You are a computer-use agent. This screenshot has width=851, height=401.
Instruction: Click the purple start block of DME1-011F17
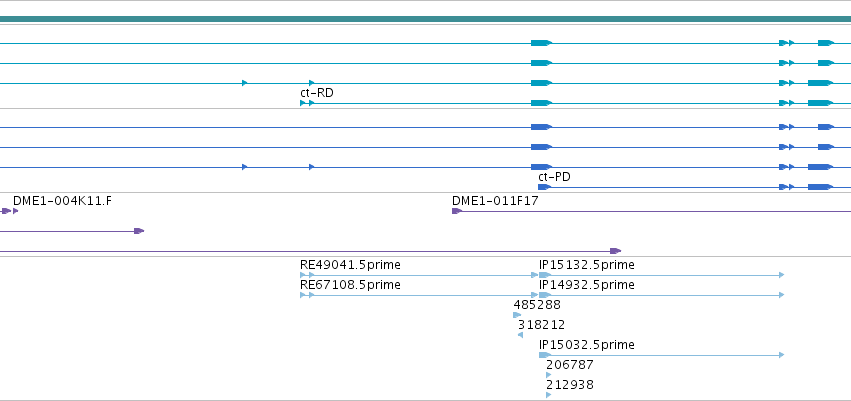[x=457, y=211]
